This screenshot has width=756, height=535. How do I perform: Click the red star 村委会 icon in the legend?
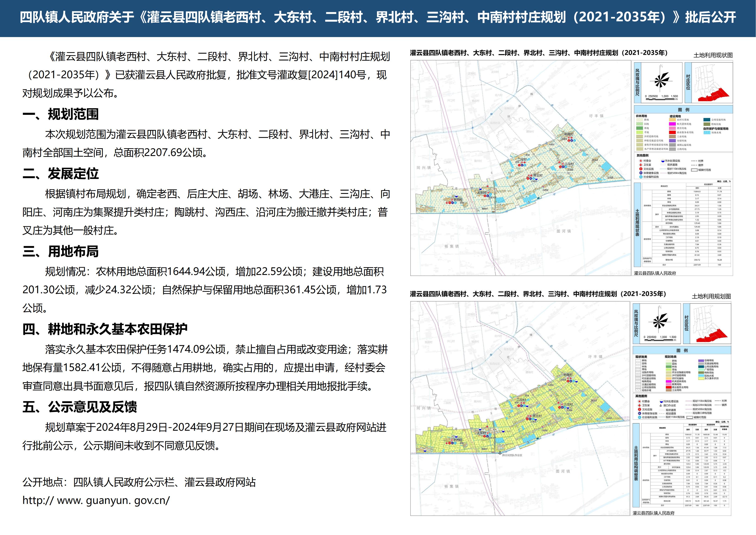[641, 161]
